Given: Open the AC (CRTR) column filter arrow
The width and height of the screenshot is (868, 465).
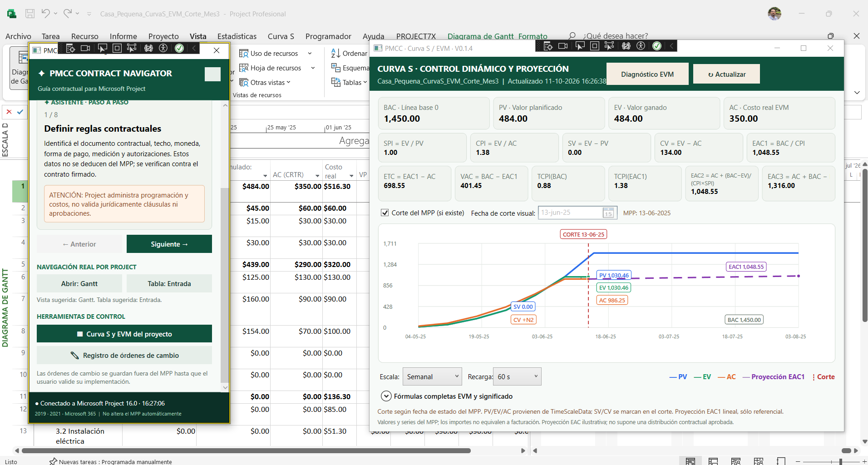Looking at the screenshot, I should [317, 175].
